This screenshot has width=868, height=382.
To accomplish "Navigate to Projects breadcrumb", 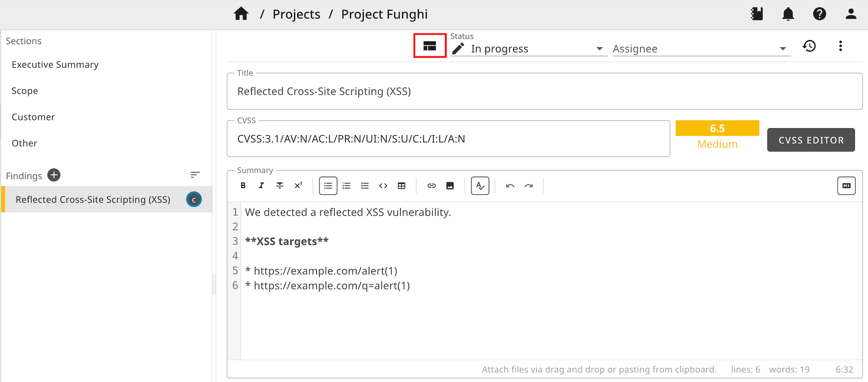I will (296, 14).
